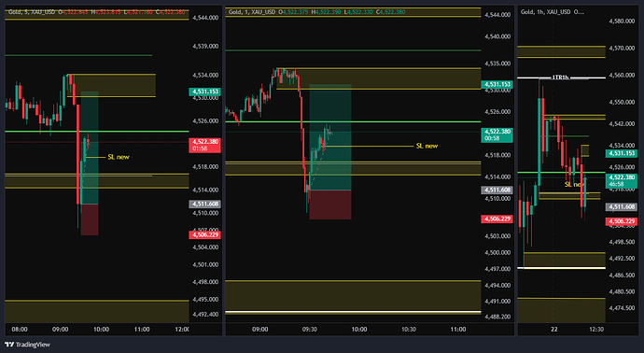Click 4,474.500 on 1h chart price scale
The image size is (644, 353).
click(x=622, y=308)
